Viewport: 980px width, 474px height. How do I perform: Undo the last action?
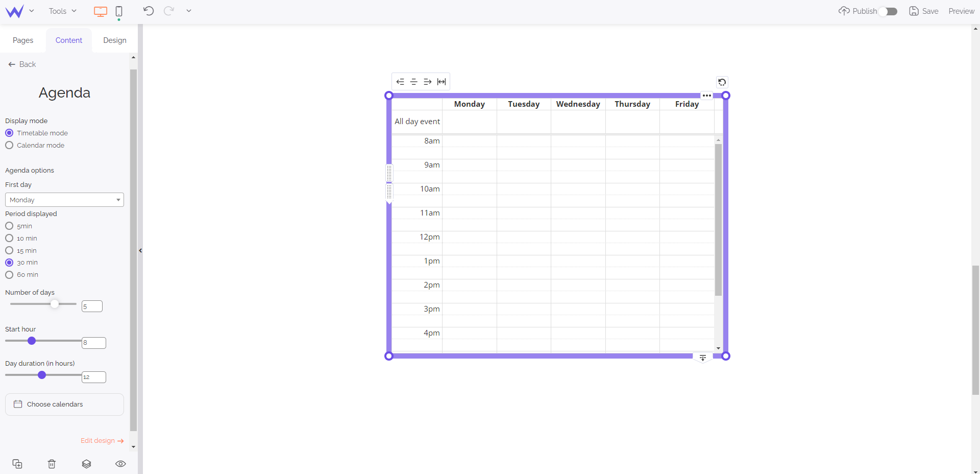click(149, 11)
